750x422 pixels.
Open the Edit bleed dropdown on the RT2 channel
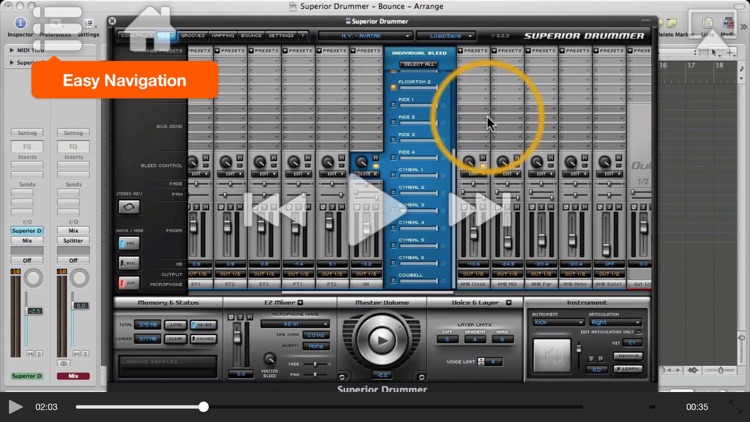coord(230,174)
